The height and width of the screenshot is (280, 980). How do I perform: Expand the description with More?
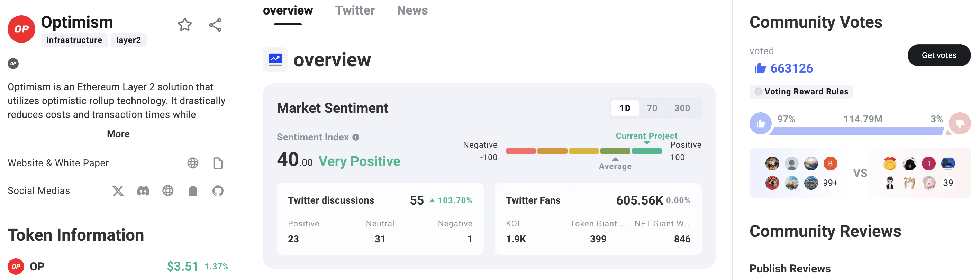pyautogui.click(x=118, y=134)
